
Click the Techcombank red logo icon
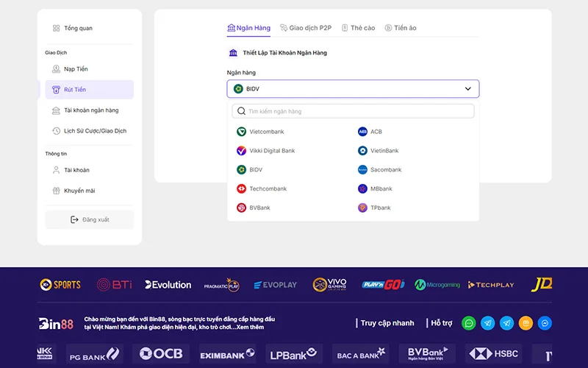click(x=241, y=189)
